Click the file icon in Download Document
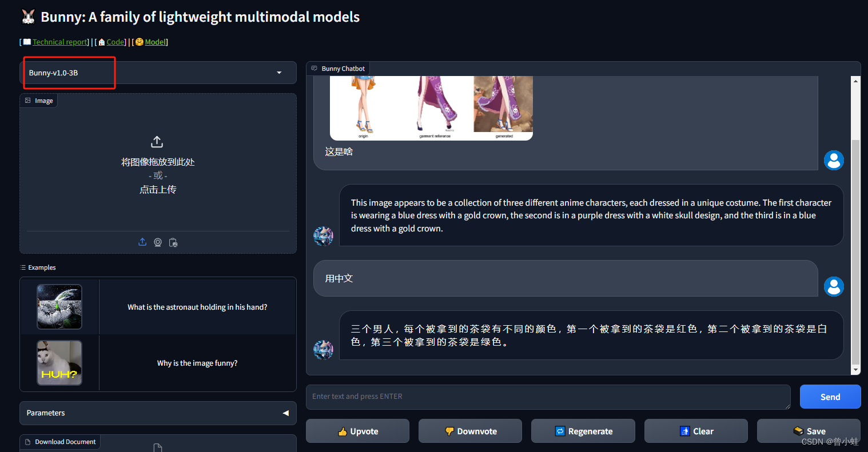Image resolution: width=868 pixels, height=452 pixels. 158,447
